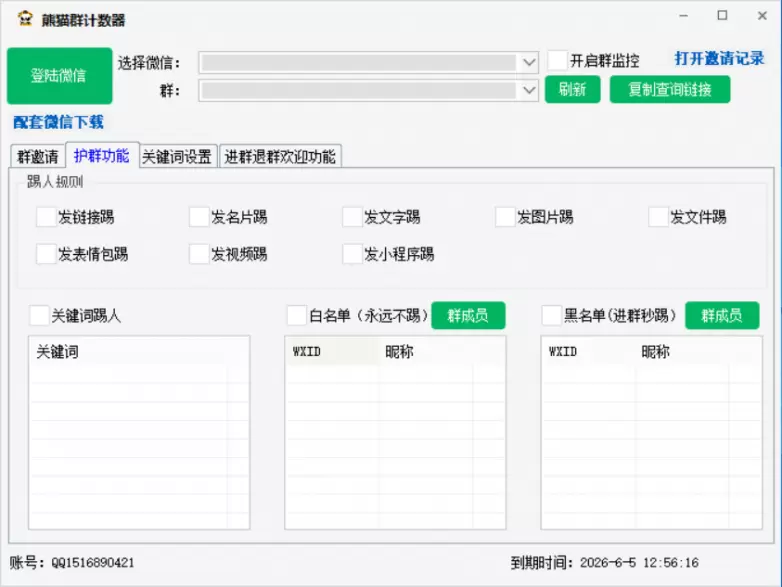Open the 打开邀请记录 link
This screenshot has width=782, height=587.
719,59
